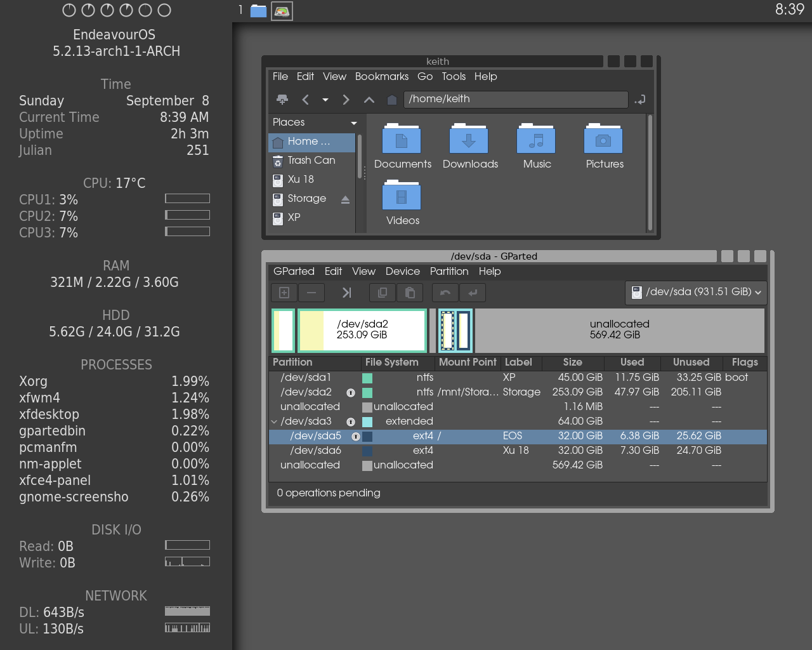
Task: Click the info icon beside /dev/sda5 row
Action: [x=355, y=436]
